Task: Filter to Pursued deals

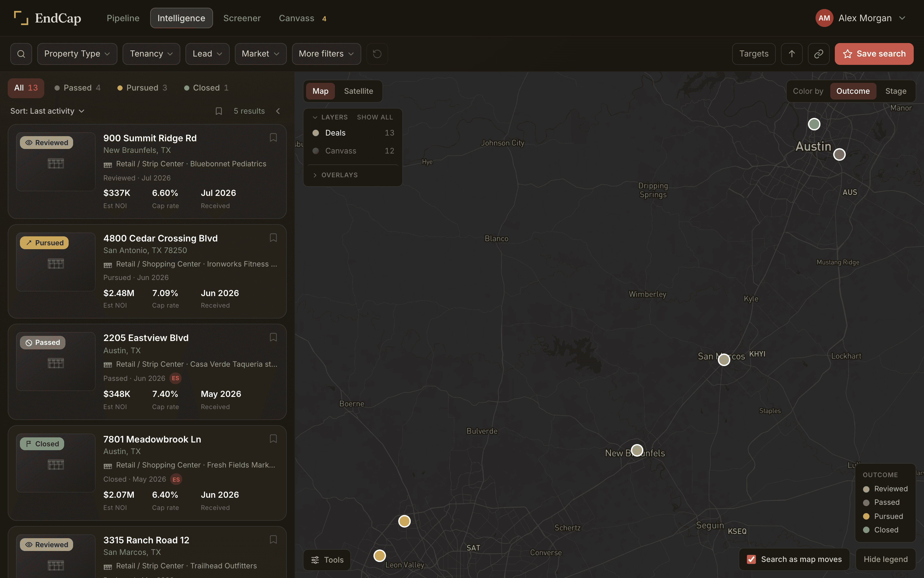Action: pos(142,88)
